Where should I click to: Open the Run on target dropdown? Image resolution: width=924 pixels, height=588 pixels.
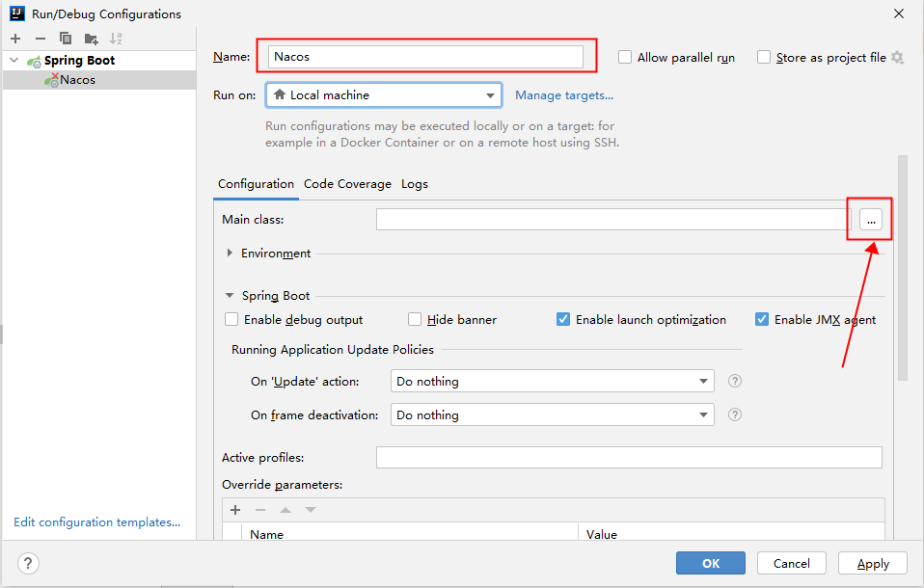pos(384,95)
